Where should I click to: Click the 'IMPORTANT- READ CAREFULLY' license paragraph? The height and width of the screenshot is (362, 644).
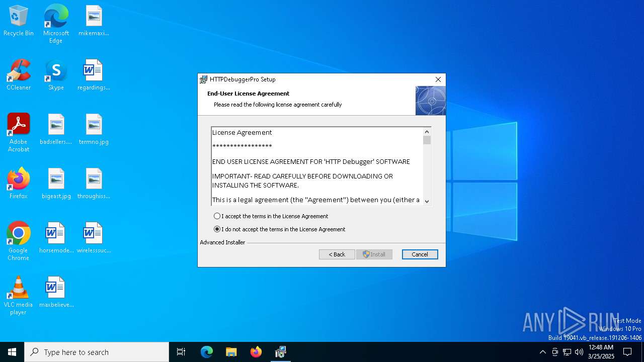tap(302, 181)
